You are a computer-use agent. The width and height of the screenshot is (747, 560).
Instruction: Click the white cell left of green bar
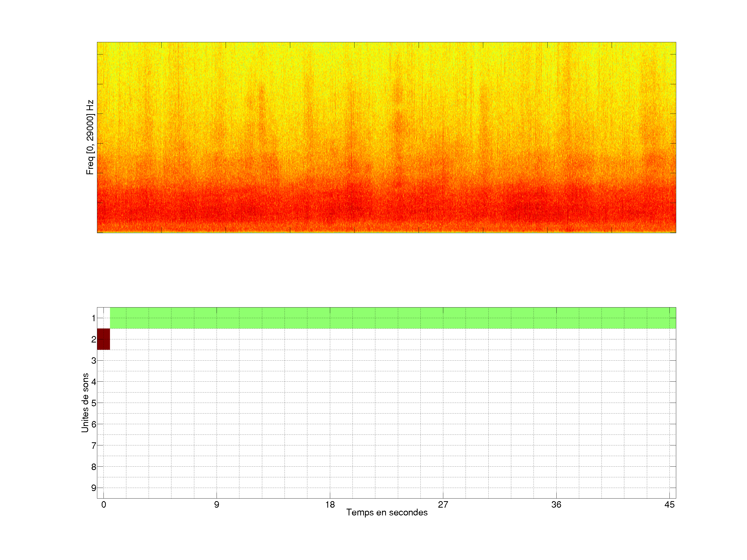(103, 318)
